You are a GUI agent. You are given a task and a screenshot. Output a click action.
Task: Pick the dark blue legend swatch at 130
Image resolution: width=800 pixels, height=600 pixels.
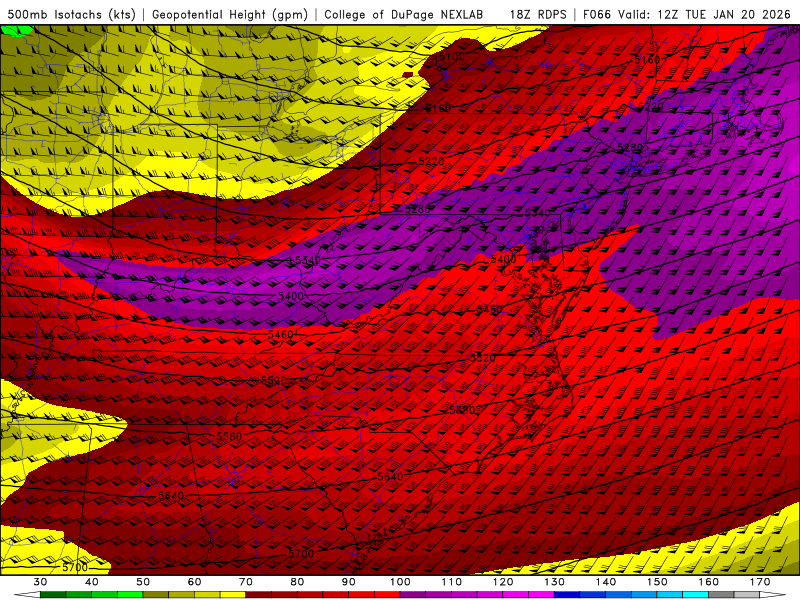(567, 595)
